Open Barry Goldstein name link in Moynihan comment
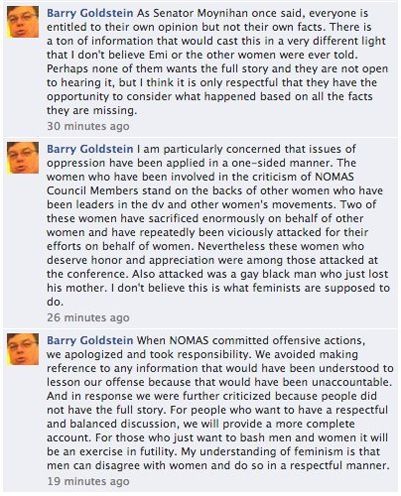 [90, 13]
